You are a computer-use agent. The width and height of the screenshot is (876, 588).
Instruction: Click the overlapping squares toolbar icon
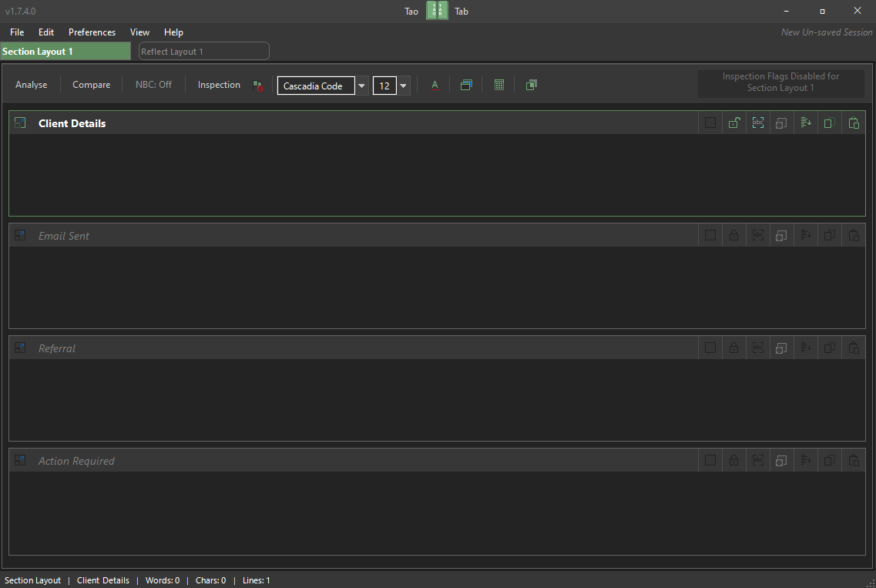point(532,85)
